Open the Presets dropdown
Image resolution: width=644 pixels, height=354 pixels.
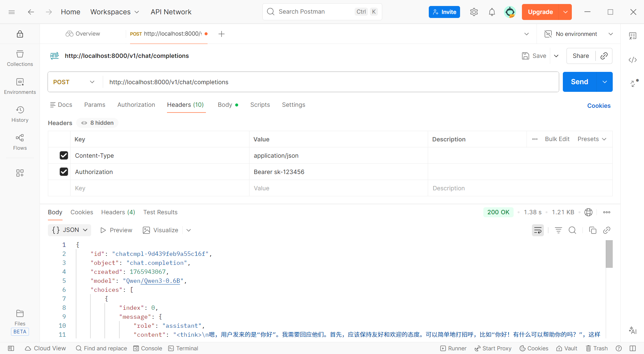(592, 139)
